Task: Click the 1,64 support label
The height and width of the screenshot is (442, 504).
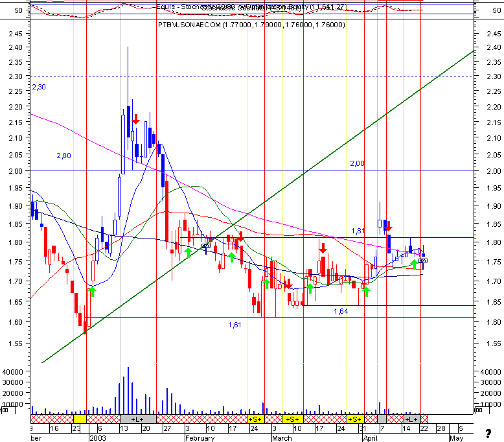Action: tap(341, 311)
